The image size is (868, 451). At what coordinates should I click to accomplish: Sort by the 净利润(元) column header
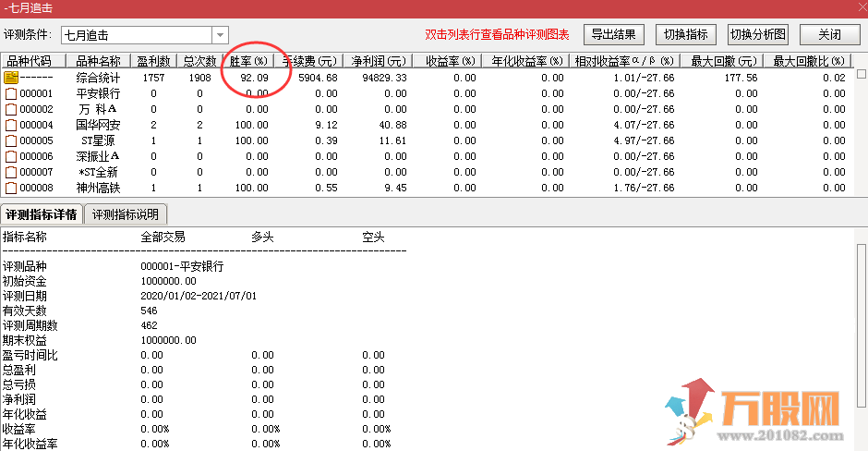[x=378, y=60]
